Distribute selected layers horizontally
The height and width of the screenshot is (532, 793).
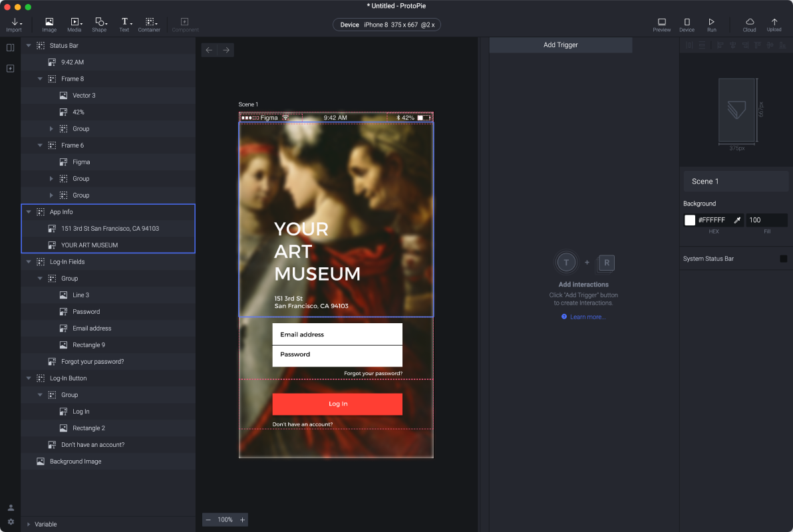coord(689,45)
